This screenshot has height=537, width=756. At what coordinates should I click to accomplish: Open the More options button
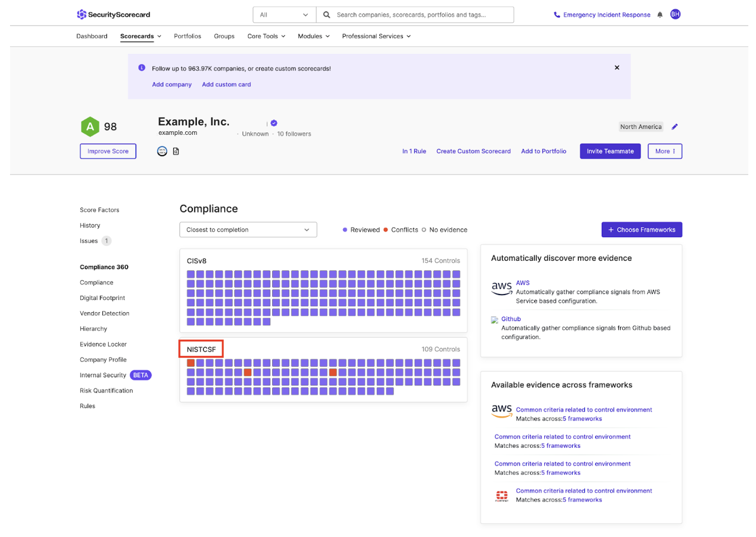[x=665, y=151]
